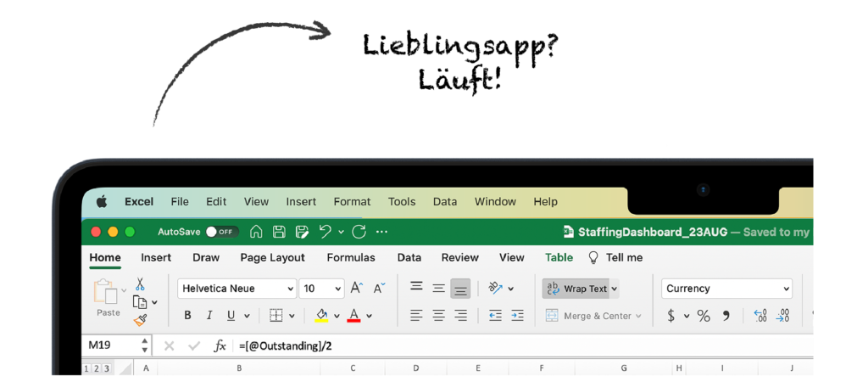868x376 pixels.
Task: Expand the Borders dropdown arrow
Action: coord(292,316)
